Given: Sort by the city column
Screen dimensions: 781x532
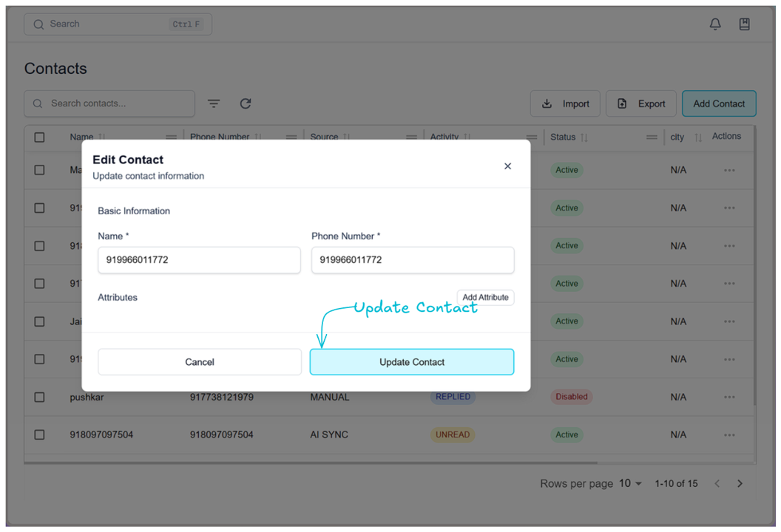Looking at the screenshot, I should (697, 137).
